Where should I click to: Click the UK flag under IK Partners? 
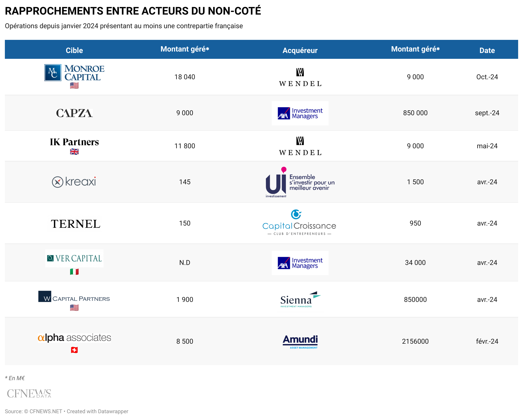[74, 152]
